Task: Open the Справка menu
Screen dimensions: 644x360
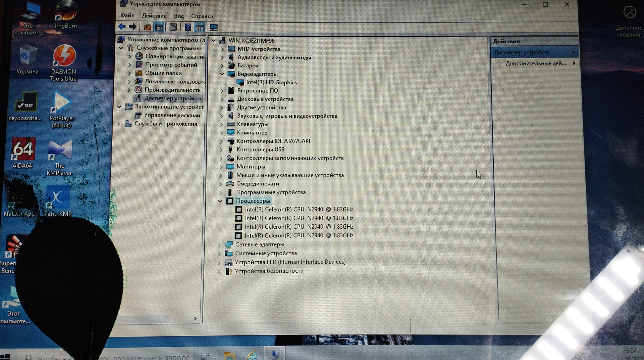Action: [202, 16]
